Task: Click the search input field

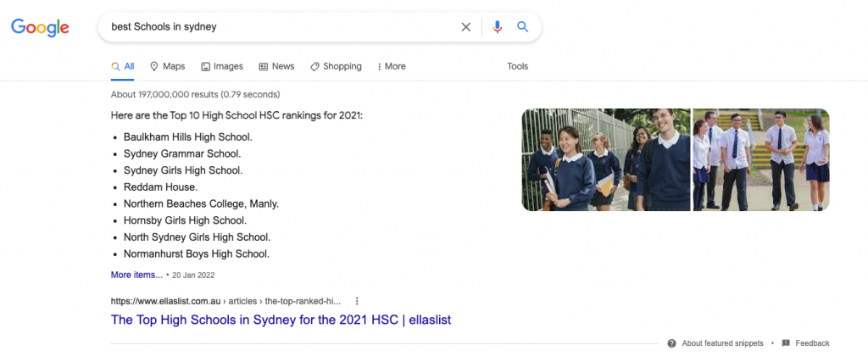Action: click(x=282, y=26)
